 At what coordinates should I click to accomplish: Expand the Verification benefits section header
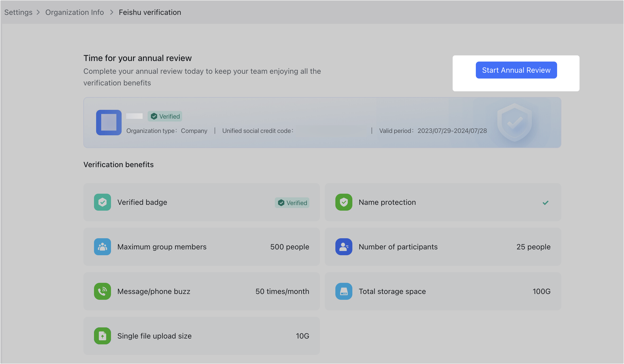pyautogui.click(x=118, y=164)
